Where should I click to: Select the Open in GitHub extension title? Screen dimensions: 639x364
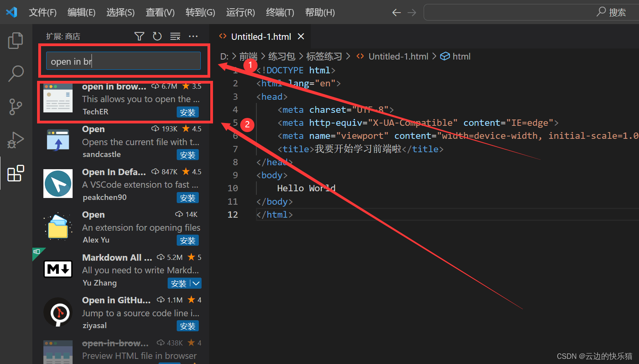(116, 300)
